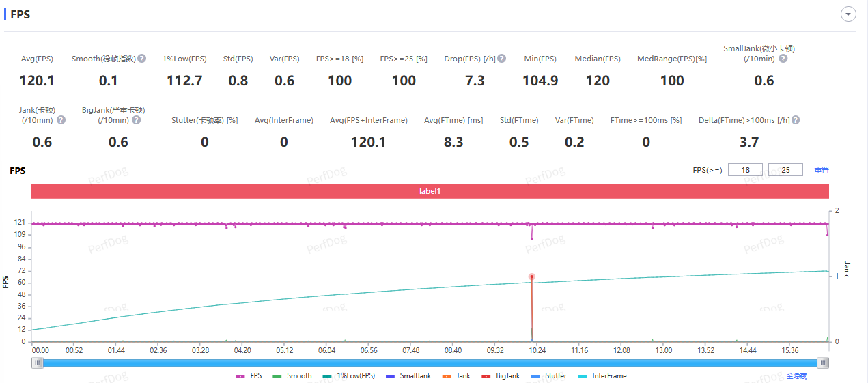Screen dimensions: 868x383
Task: Click the 全隐藏 hide-all link
Action: click(796, 376)
